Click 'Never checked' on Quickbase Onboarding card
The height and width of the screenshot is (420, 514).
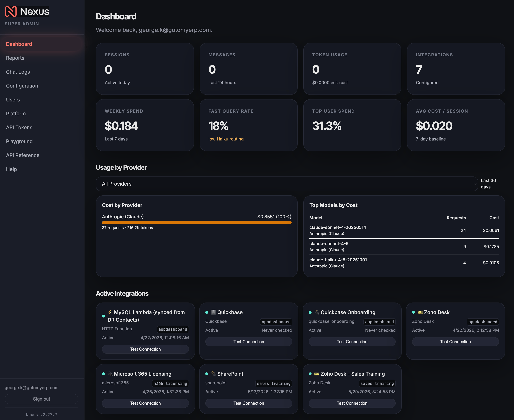coord(380,330)
